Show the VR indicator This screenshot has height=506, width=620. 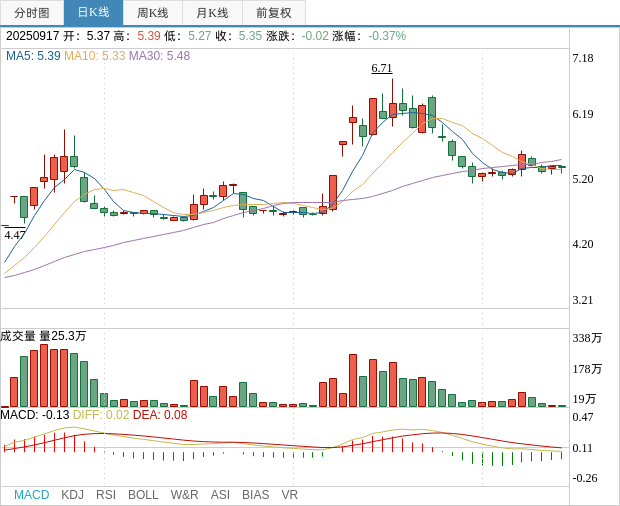coord(289,495)
